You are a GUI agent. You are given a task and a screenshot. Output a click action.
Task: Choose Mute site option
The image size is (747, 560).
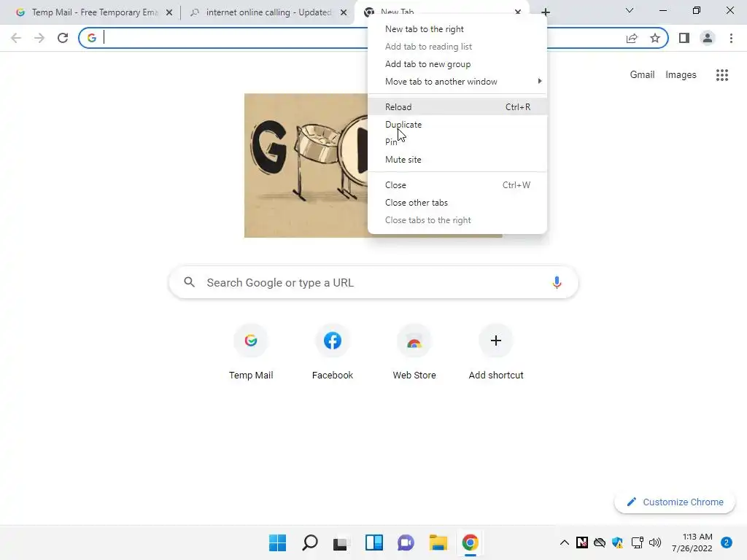(x=457, y=160)
